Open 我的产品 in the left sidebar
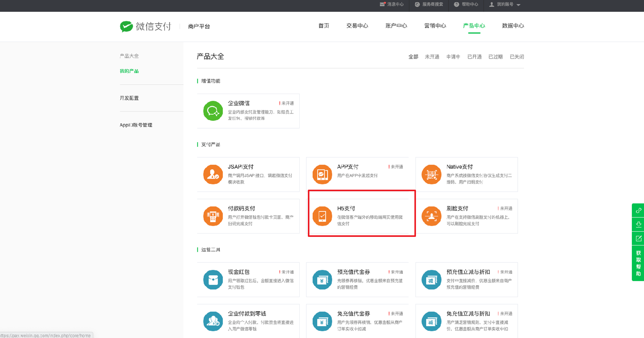The image size is (644, 338). (x=129, y=71)
